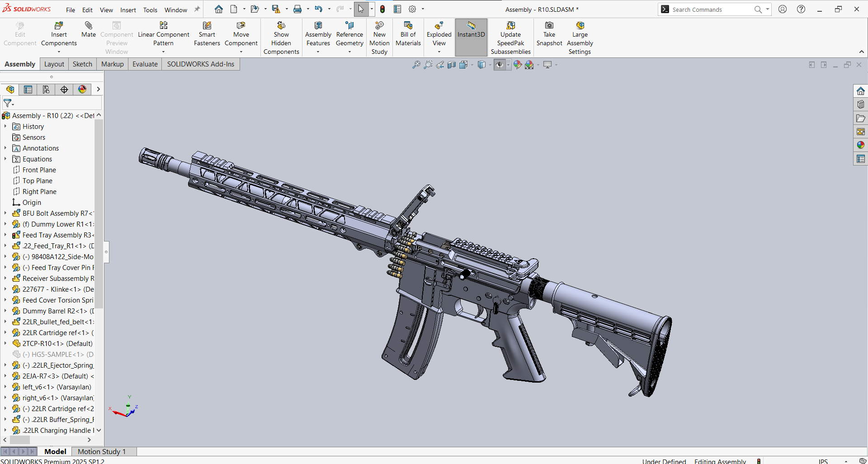The height and width of the screenshot is (464, 868).
Task: Activate the Move Component tool
Action: 241,34
